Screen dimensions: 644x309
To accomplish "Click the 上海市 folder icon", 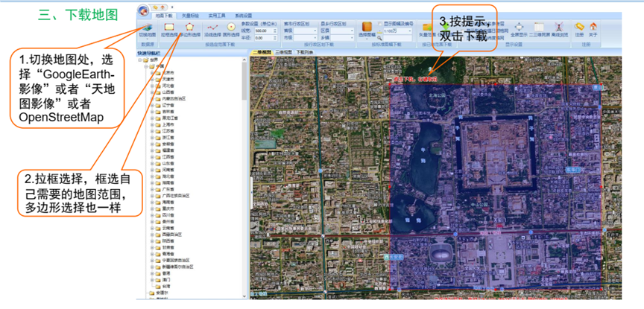I will [158, 125].
